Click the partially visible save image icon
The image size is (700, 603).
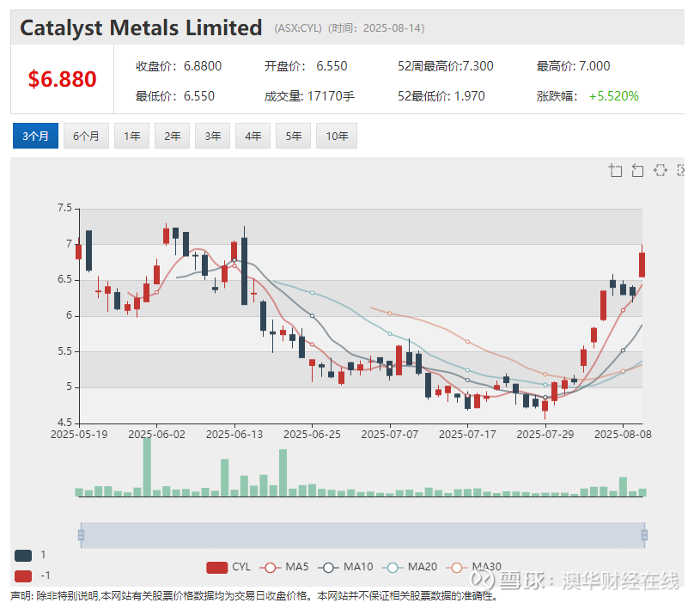click(x=680, y=170)
